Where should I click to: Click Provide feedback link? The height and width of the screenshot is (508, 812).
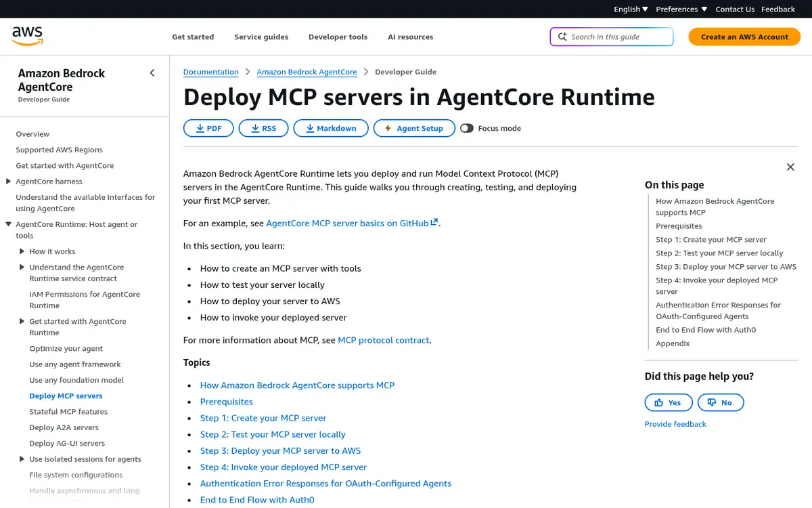pyautogui.click(x=675, y=424)
